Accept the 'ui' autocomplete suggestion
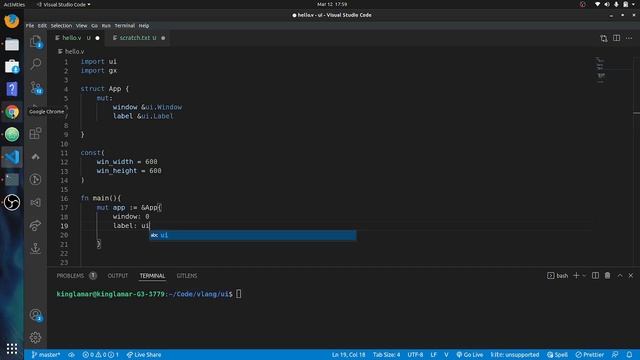Image resolution: width=640 pixels, height=360 pixels. [x=253, y=235]
